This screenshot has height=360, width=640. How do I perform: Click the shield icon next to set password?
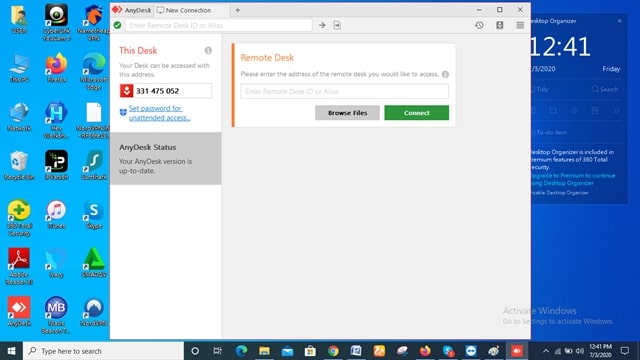click(x=123, y=112)
